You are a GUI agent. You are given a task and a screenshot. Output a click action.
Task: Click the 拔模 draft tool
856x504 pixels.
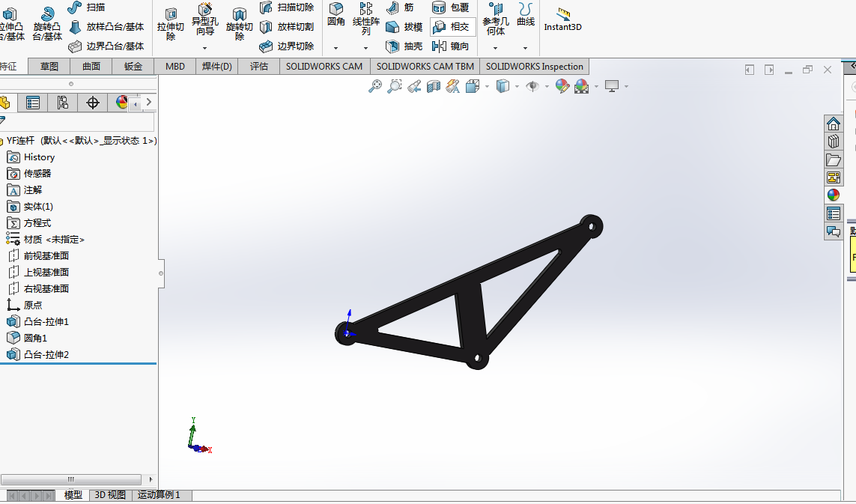[x=404, y=27]
